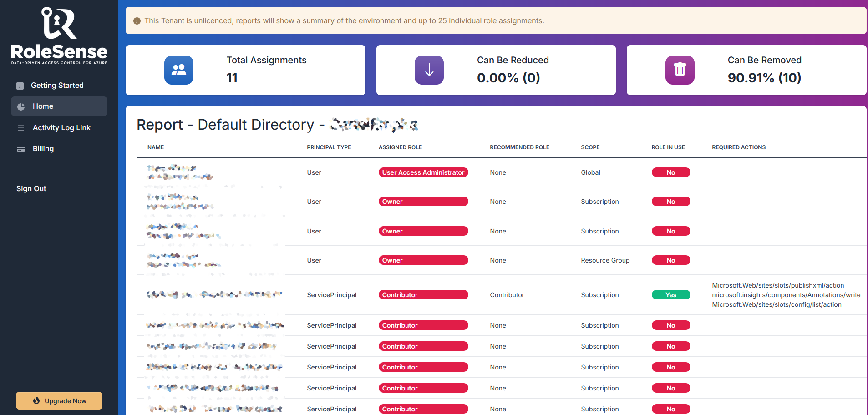Click the SCOPE column header
The width and height of the screenshot is (868, 415).
point(590,147)
